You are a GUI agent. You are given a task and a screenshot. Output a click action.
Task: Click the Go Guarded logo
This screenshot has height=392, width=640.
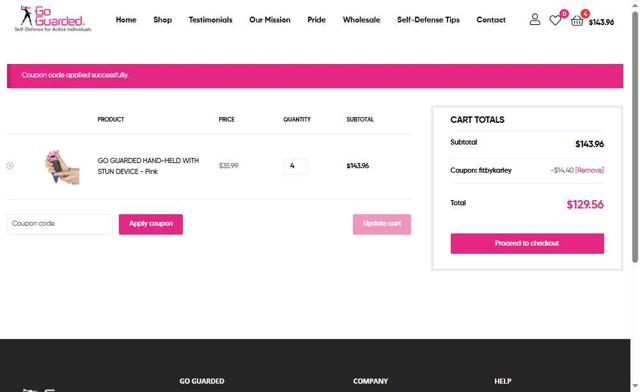[53, 19]
